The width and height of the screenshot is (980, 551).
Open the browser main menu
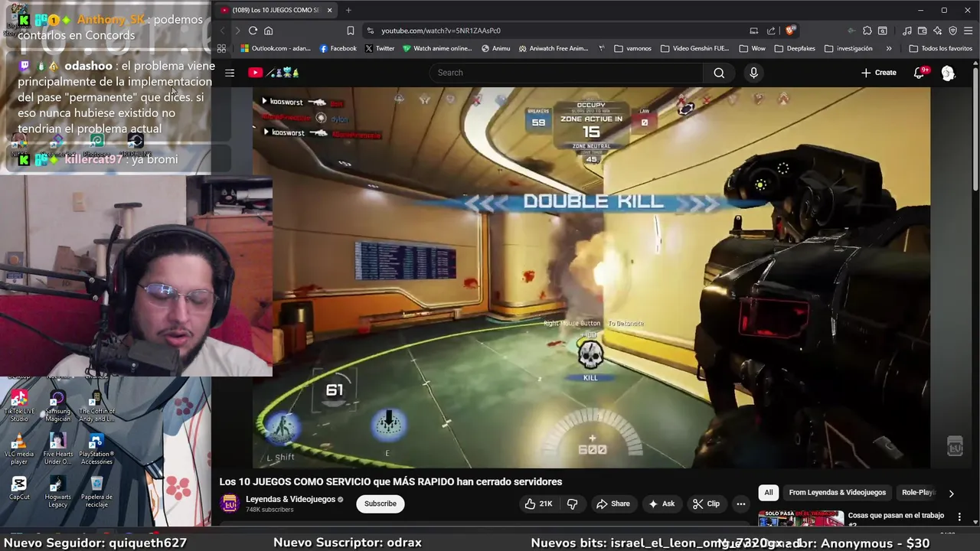point(968,31)
